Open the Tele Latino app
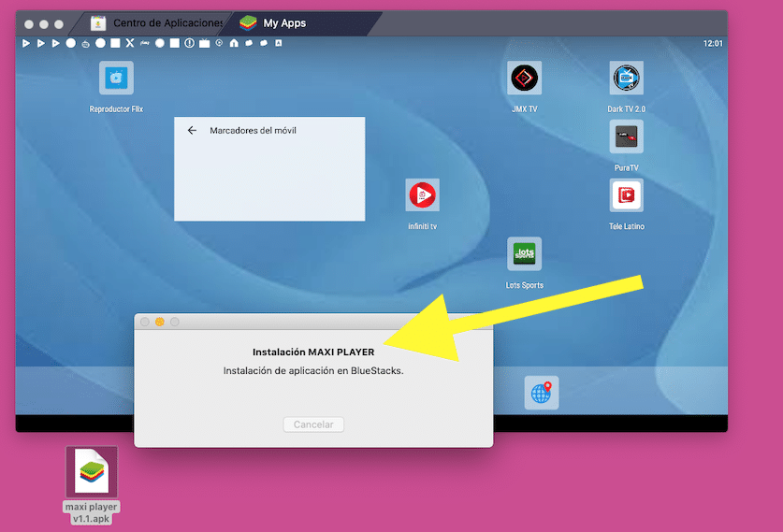 tap(626, 195)
